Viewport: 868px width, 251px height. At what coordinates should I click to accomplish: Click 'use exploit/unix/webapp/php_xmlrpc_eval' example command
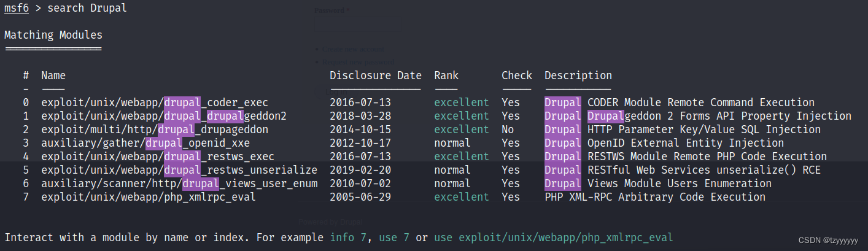pos(554,237)
